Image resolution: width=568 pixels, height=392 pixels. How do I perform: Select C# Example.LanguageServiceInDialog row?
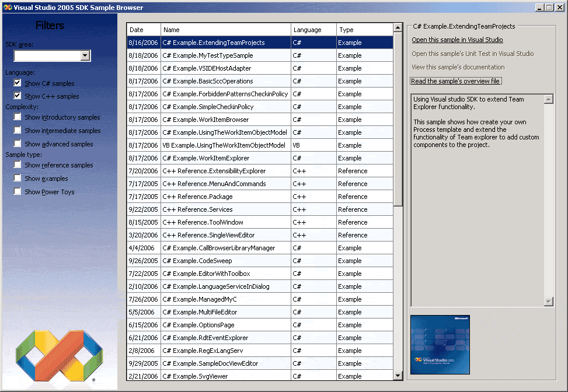click(x=260, y=286)
